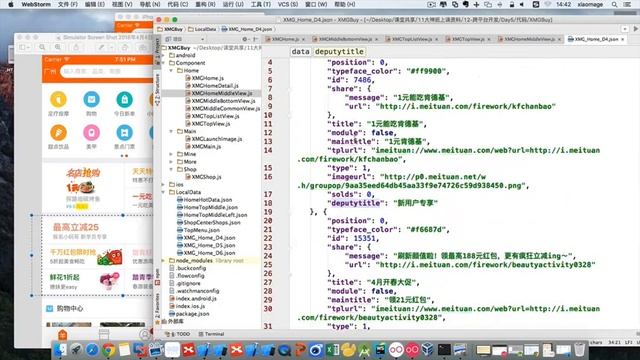Click the Spotlight search icon in menu bar
The width and height of the screenshot is (640, 360).
614,4
